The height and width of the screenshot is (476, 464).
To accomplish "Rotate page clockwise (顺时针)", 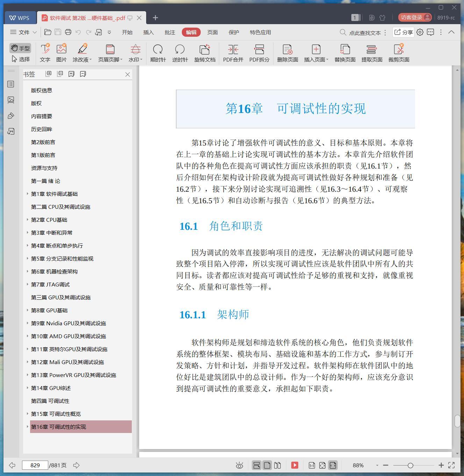I will [x=158, y=53].
